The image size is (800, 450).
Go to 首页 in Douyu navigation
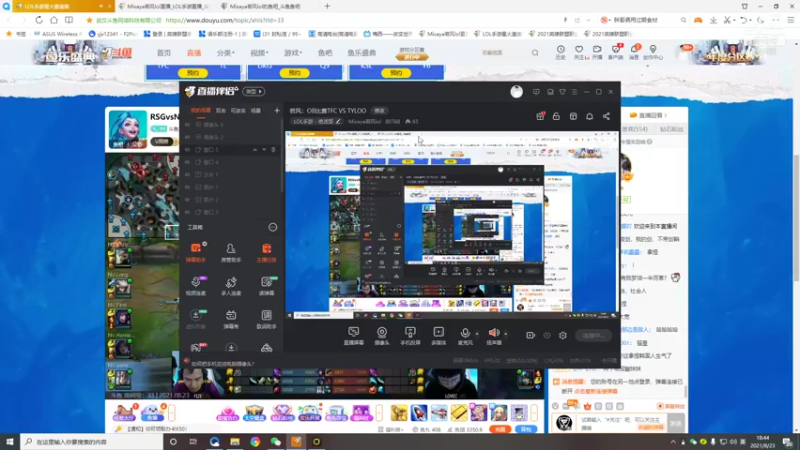pyautogui.click(x=164, y=53)
